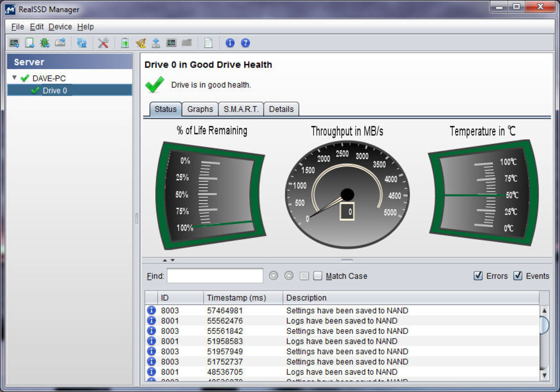Click info icon in row with timestamp 57464981

pos(151,310)
